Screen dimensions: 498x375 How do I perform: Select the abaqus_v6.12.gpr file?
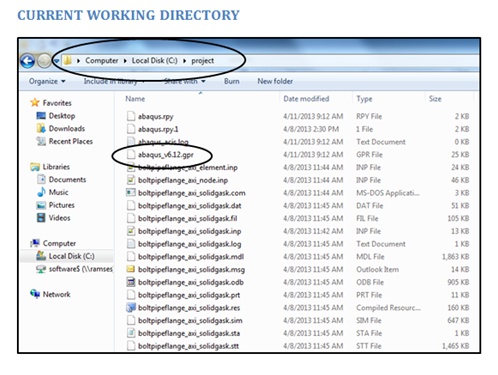point(166,155)
